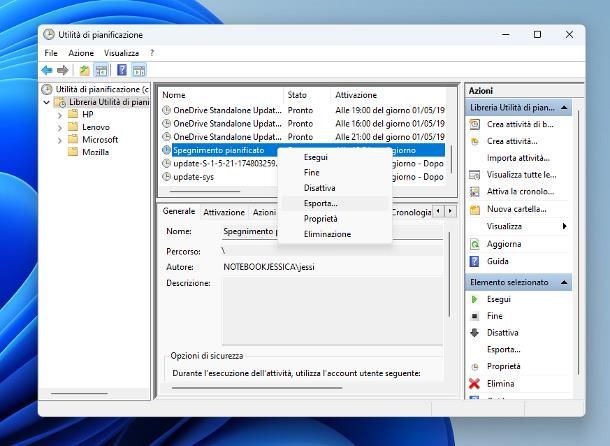Choose Fine from the context menu
The height and width of the screenshot is (446, 610).
point(335,172)
